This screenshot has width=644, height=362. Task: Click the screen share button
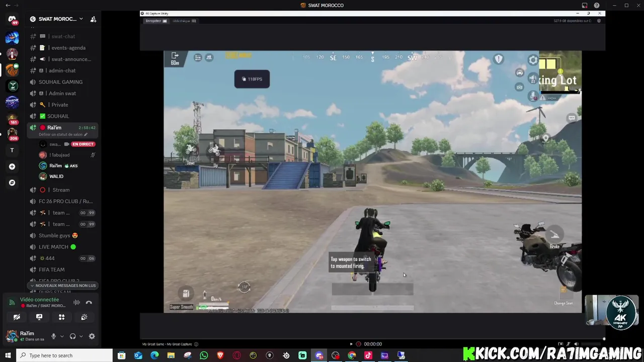point(39,317)
